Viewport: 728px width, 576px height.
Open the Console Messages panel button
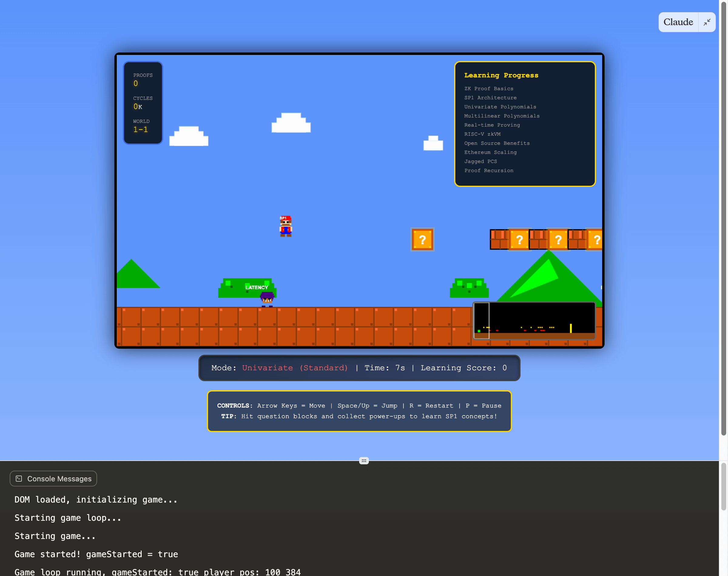(x=53, y=479)
